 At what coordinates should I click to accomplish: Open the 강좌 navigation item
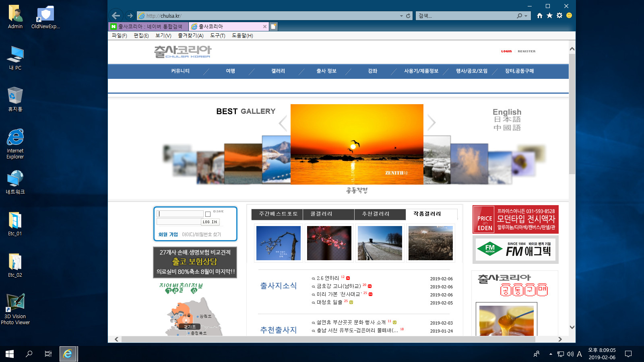point(372,71)
